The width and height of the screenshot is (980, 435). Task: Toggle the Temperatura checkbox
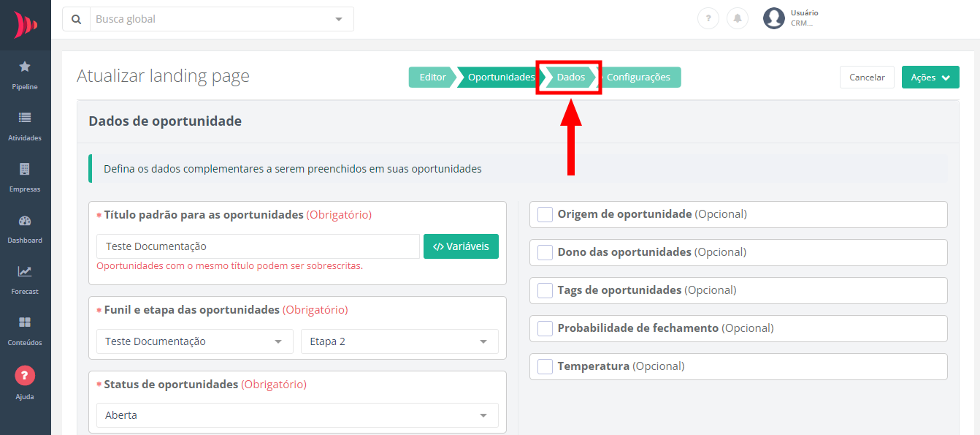(x=545, y=366)
